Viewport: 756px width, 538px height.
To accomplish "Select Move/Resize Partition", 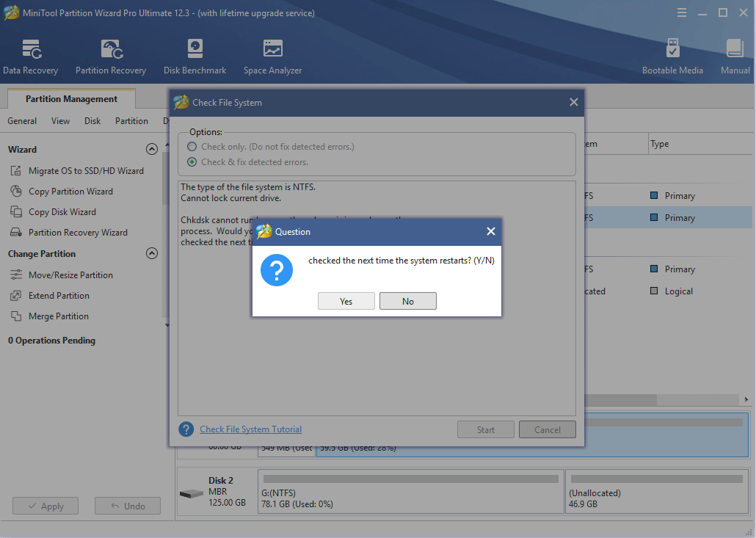I will click(x=70, y=275).
